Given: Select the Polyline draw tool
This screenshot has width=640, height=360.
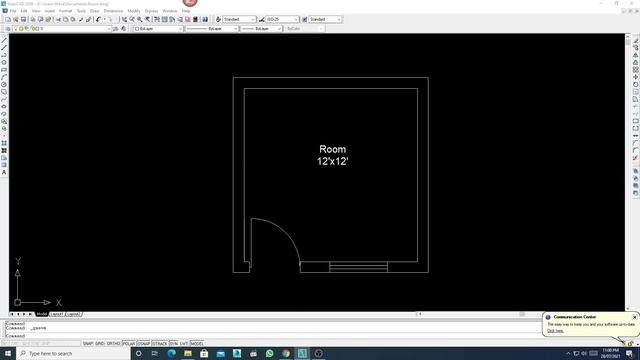Looking at the screenshot, I should [x=4, y=55].
